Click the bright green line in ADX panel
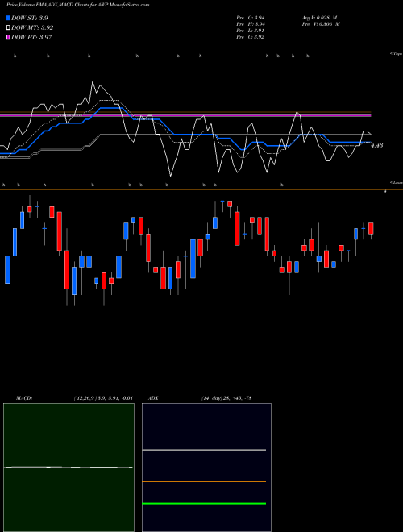 (x=204, y=503)
